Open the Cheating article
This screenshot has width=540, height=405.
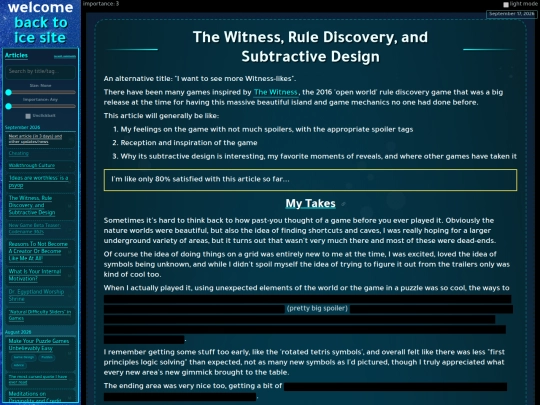coord(19,153)
